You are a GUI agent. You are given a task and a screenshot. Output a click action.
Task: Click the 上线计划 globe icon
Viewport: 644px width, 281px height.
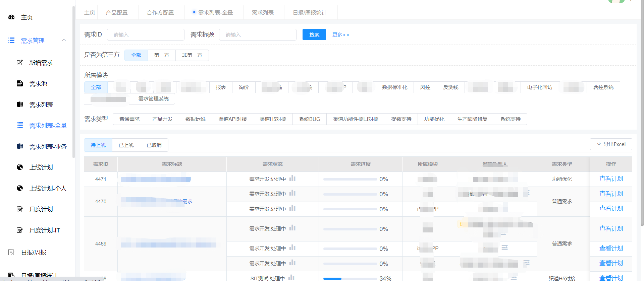pos(20,167)
